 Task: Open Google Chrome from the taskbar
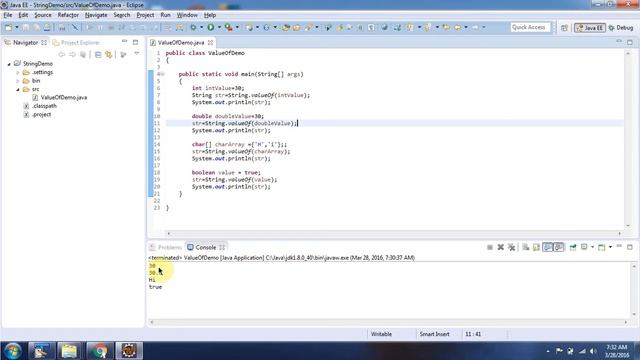point(99,351)
